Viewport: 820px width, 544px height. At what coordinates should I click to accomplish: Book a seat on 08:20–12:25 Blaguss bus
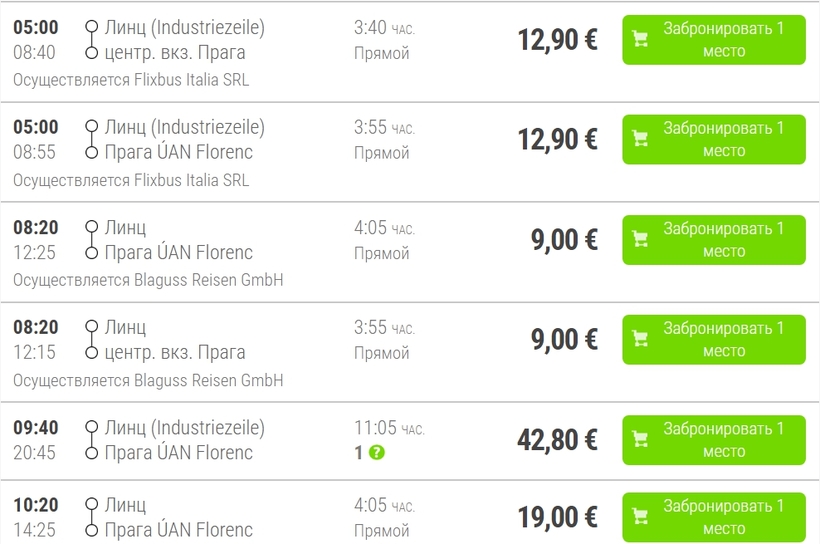point(714,240)
